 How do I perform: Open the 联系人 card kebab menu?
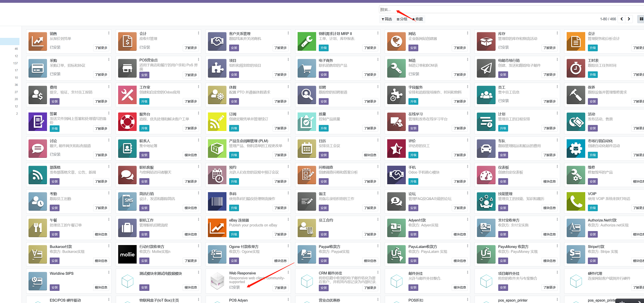(x=198, y=140)
